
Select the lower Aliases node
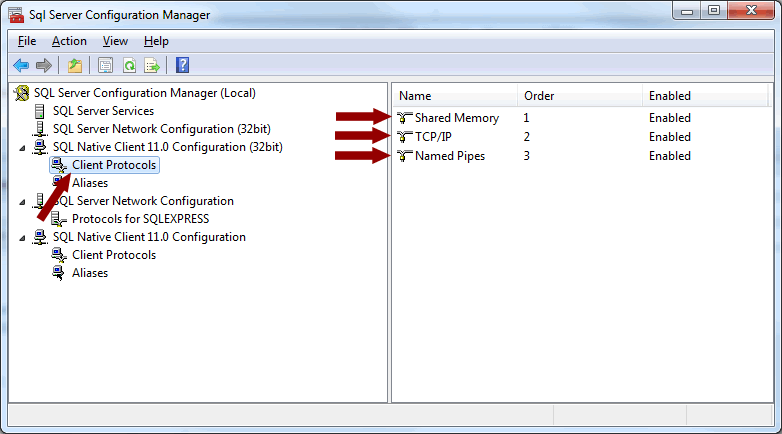tap(90, 273)
